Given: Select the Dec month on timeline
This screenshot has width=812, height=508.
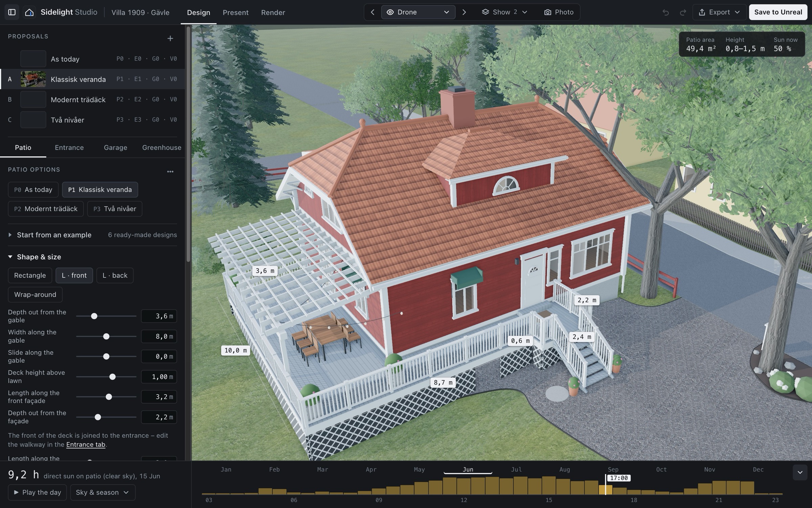Looking at the screenshot, I should (x=758, y=469).
